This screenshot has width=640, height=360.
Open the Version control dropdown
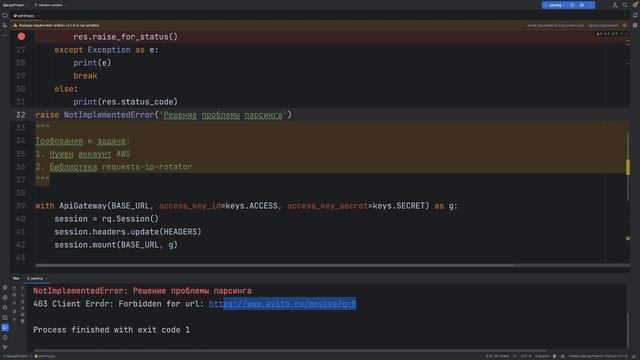click(x=51, y=5)
